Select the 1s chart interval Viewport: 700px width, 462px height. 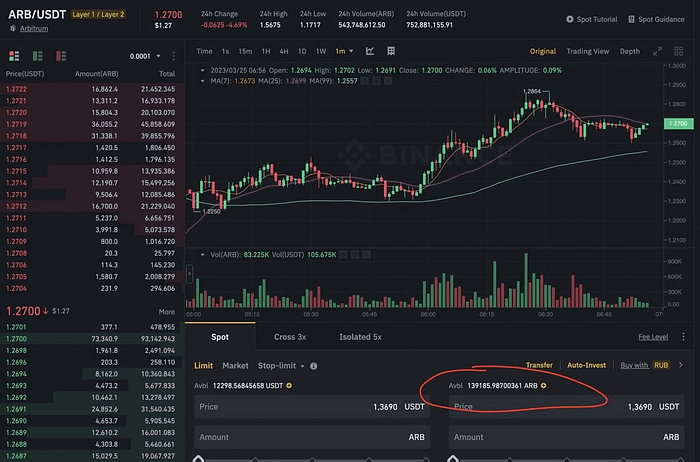point(225,51)
